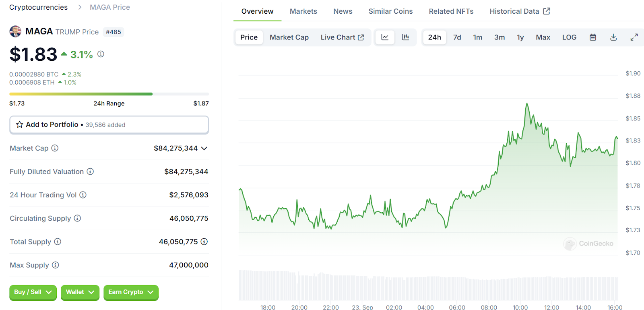Click MAGA Price breadcrumb
Image resolution: width=644 pixels, height=310 pixels.
(x=110, y=7)
